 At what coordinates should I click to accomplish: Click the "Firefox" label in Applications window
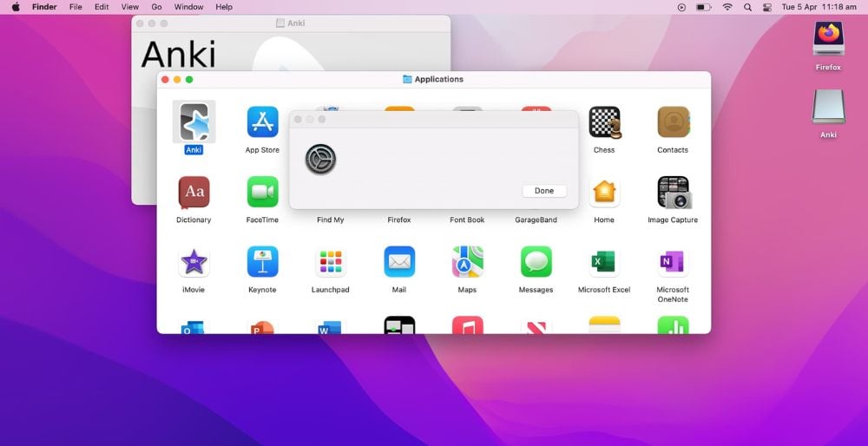[x=399, y=220]
